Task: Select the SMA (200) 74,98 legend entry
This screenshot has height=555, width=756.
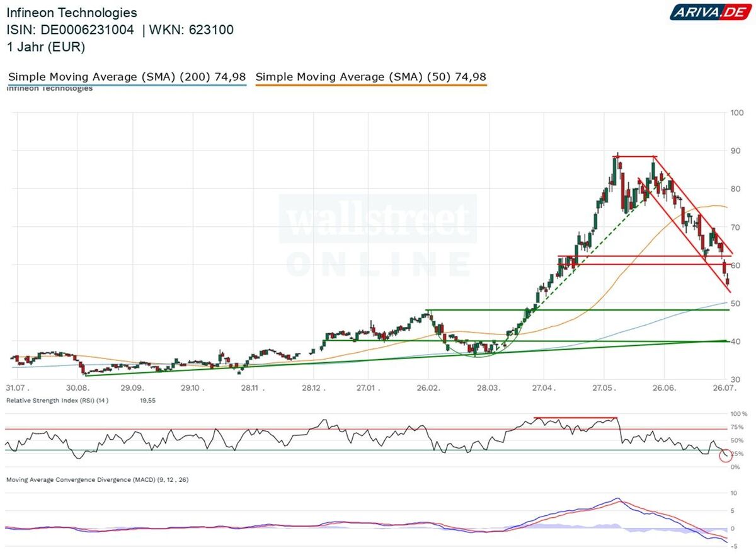Action: pyautogui.click(x=127, y=77)
